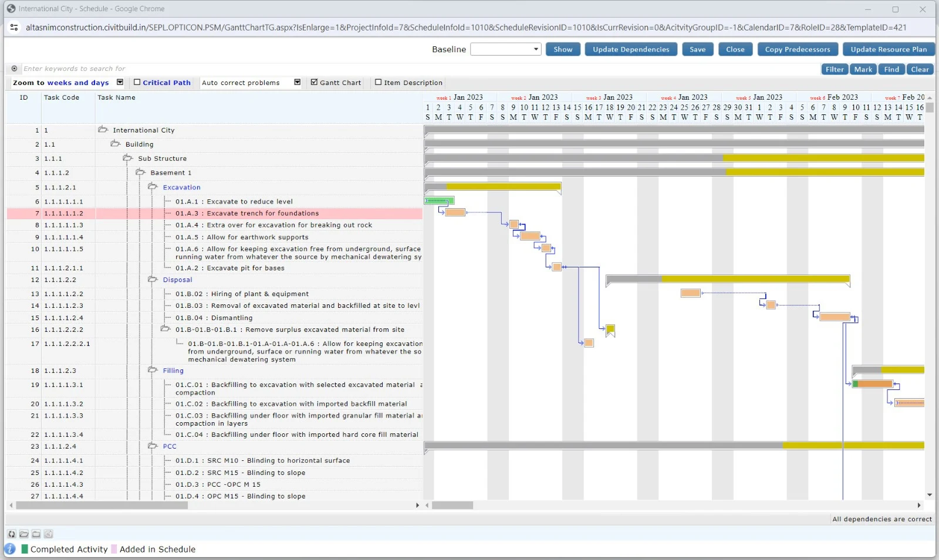The height and width of the screenshot is (560, 939).
Task: Open the Zoom to weeks and days dropdown
Action: (x=120, y=83)
